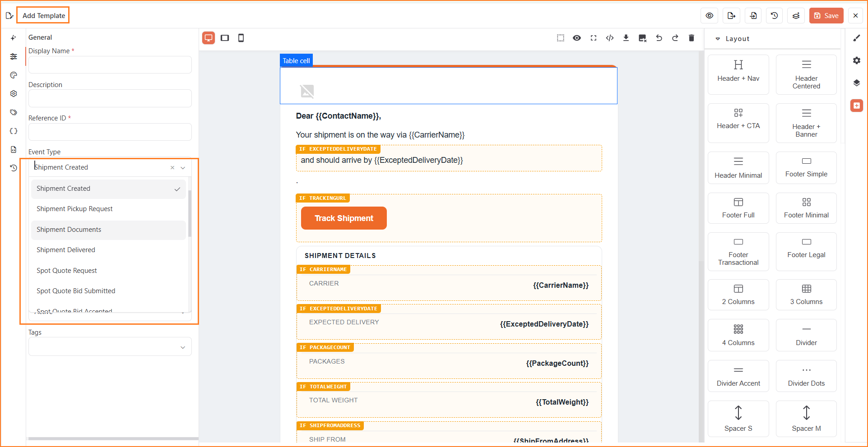Toggle canvas preview eye icon
The image size is (868, 447).
pos(577,38)
